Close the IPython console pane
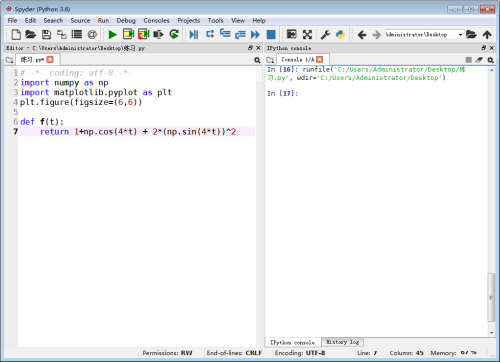500x362 pixels. [492, 48]
